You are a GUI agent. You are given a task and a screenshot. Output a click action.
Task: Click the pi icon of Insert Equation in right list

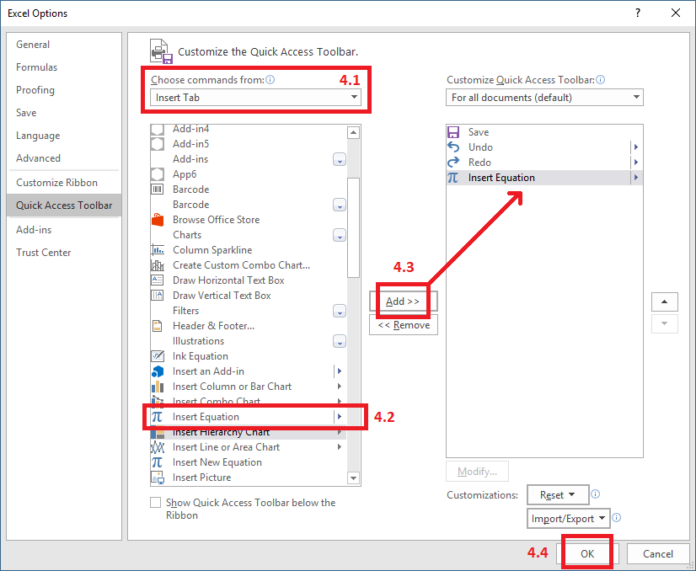pos(453,178)
